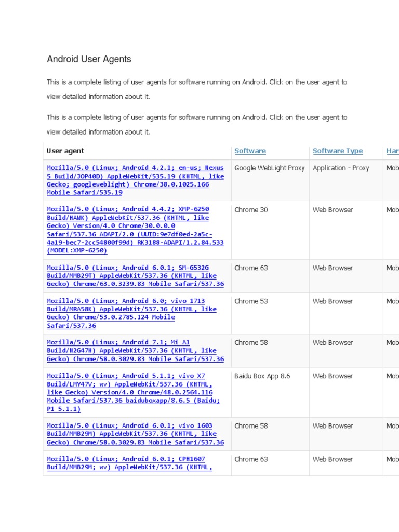
Task: Click 'Web Browser' in the XMP-6250 row
Action: [x=333, y=210]
